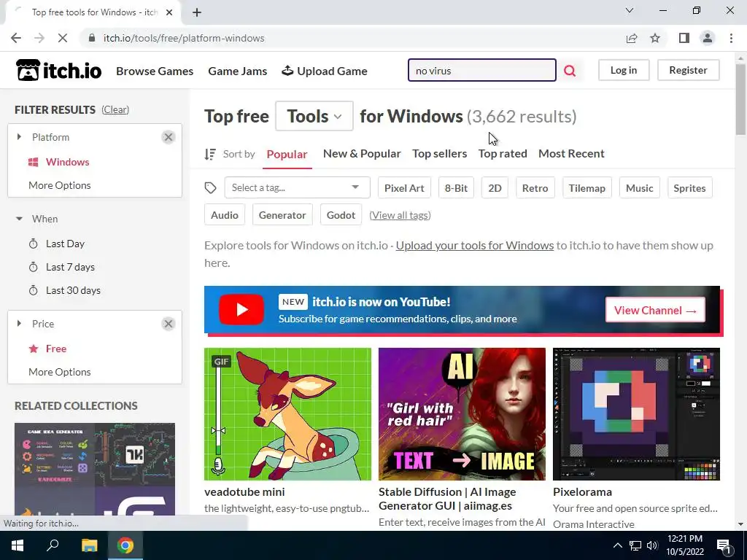Open the Windows Start menu
The width and height of the screenshot is (747, 560).
[18, 545]
